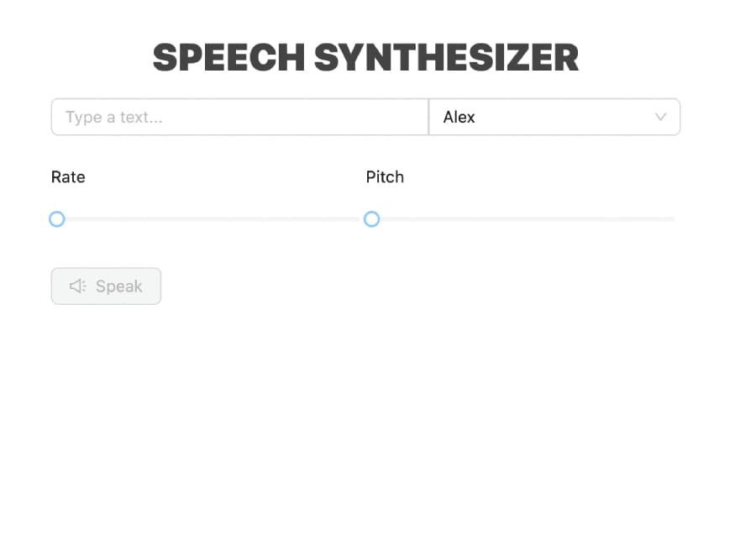
Task: Click the Pitch slider handle
Action: tap(372, 219)
